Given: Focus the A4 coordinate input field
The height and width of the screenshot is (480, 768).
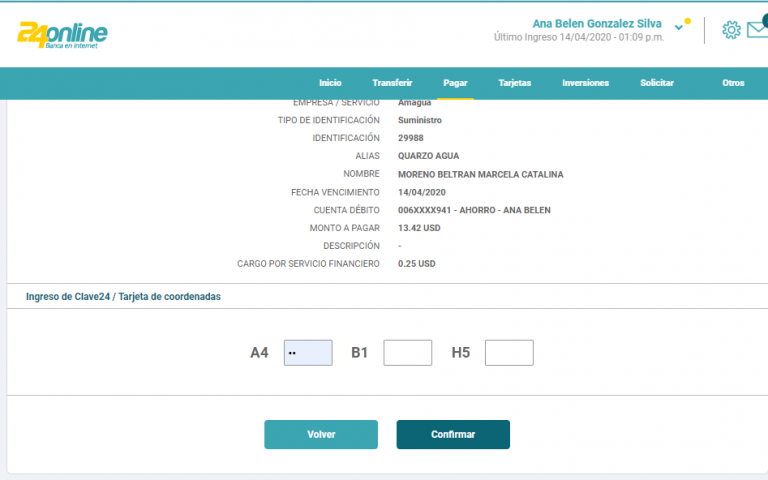Looking at the screenshot, I should 308,353.
